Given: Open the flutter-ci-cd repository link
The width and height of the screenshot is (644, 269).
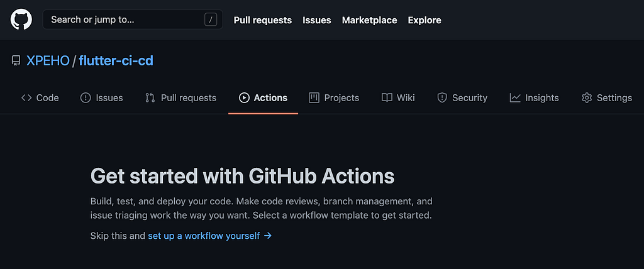Looking at the screenshot, I should point(116,61).
